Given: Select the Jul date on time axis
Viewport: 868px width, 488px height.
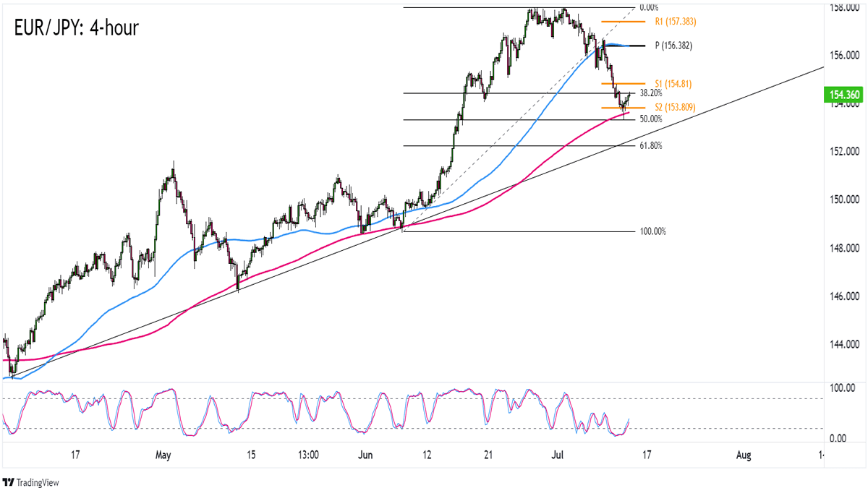Looking at the screenshot, I should click(557, 455).
